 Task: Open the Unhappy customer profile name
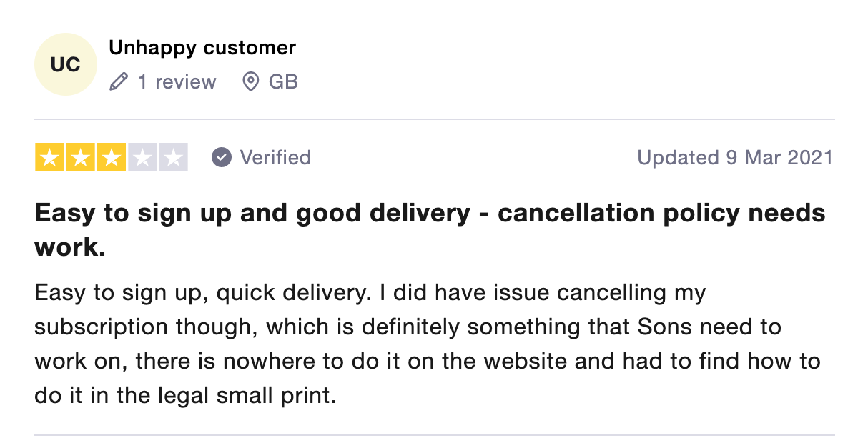(x=202, y=48)
